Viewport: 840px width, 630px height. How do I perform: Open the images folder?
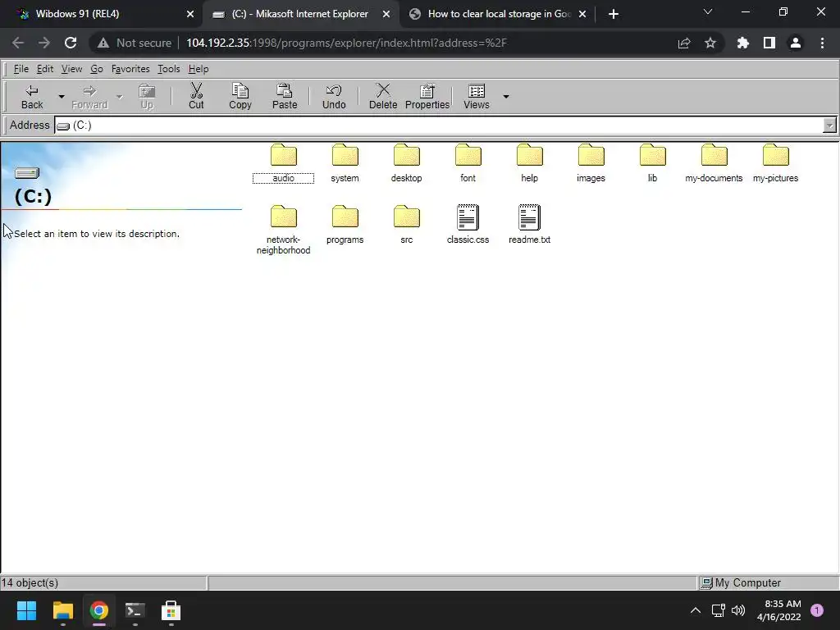pos(591,163)
